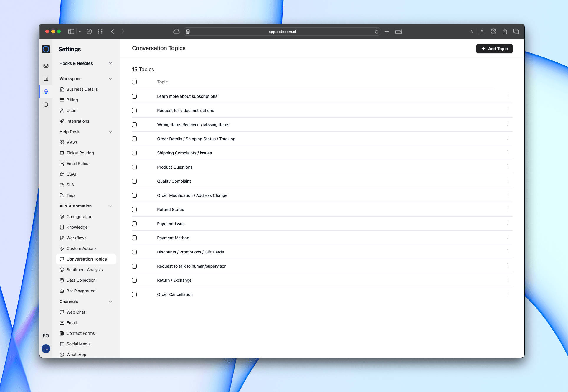Collapse the Workspace section
Image resolution: width=568 pixels, height=392 pixels.
(110, 79)
